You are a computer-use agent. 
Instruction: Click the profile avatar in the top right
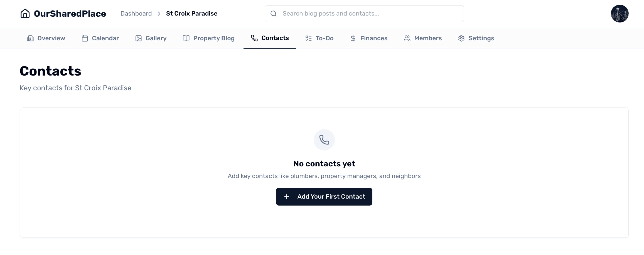pos(620,13)
